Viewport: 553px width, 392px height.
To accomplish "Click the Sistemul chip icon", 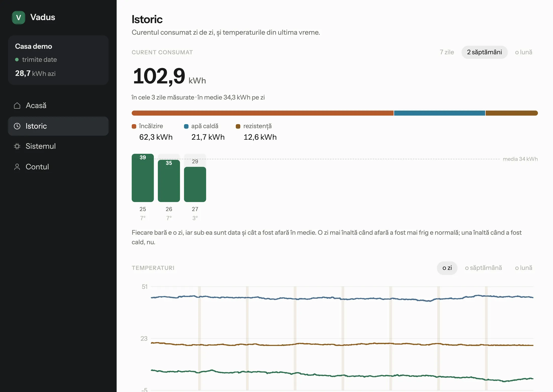I will coord(17,146).
